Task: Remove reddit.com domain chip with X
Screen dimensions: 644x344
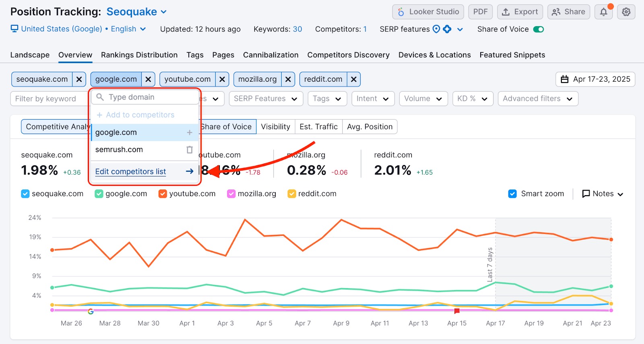Action: [x=353, y=79]
